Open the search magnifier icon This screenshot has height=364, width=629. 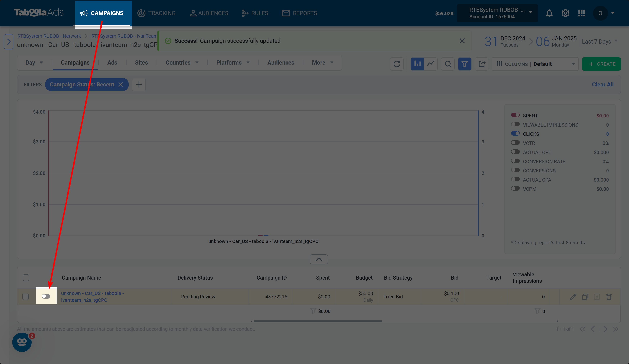[x=448, y=64]
